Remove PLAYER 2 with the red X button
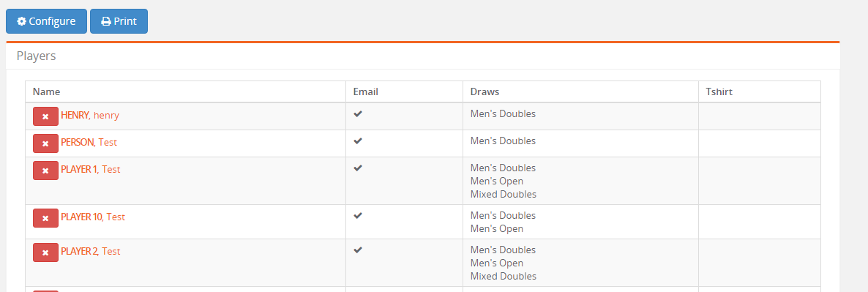868x292 pixels. tap(45, 252)
